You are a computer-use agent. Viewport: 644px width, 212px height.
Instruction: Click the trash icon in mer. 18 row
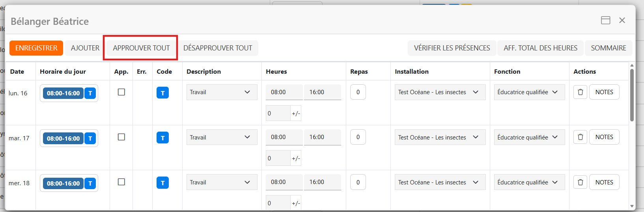tap(580, 182)
